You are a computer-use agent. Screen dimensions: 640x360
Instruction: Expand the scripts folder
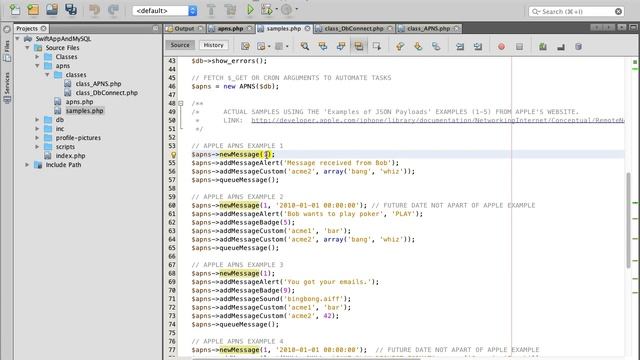37,147
